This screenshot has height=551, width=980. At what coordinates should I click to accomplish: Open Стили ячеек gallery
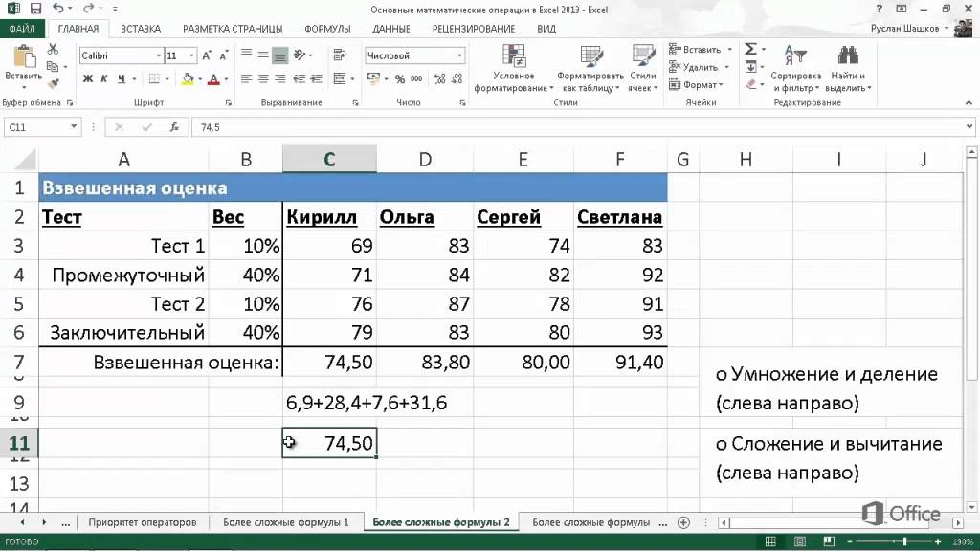[642, 68]
